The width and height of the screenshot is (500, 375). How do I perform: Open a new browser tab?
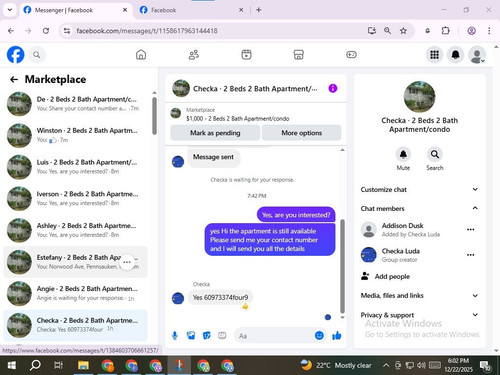pyautogui.click(x=259, y=10)
